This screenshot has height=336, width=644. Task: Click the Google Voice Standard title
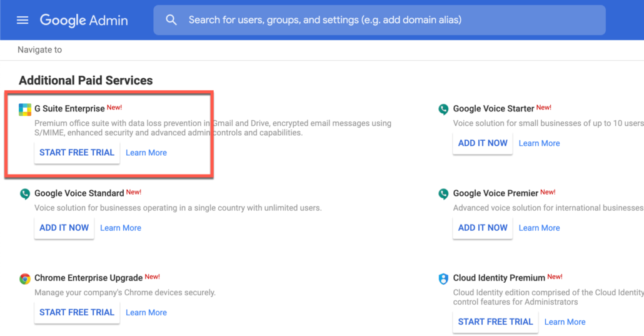tap(79, 193)
